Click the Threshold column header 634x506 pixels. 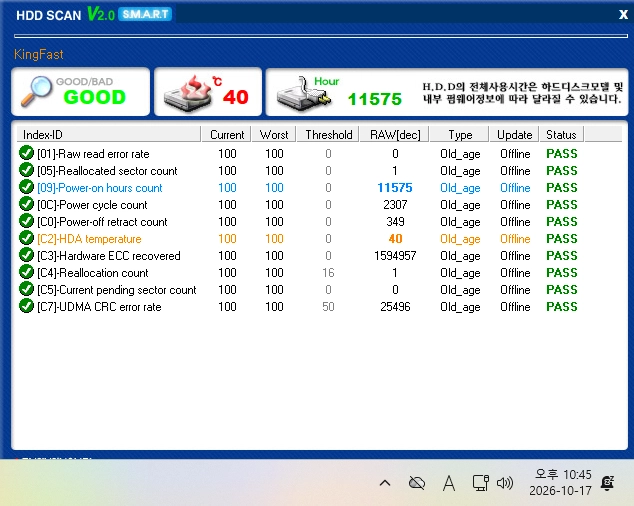click(328, 134)
